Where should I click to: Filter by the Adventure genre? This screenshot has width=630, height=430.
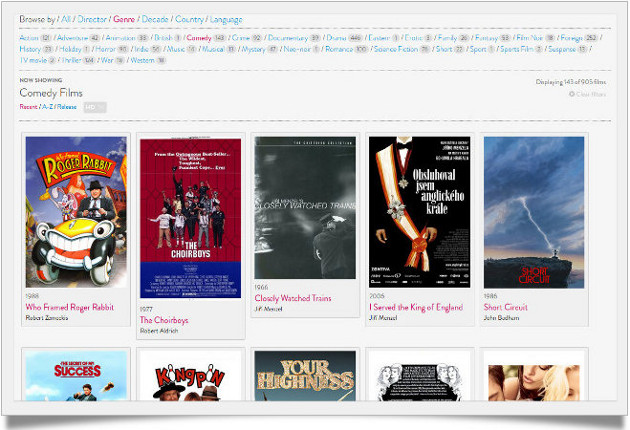pos(72,38)
